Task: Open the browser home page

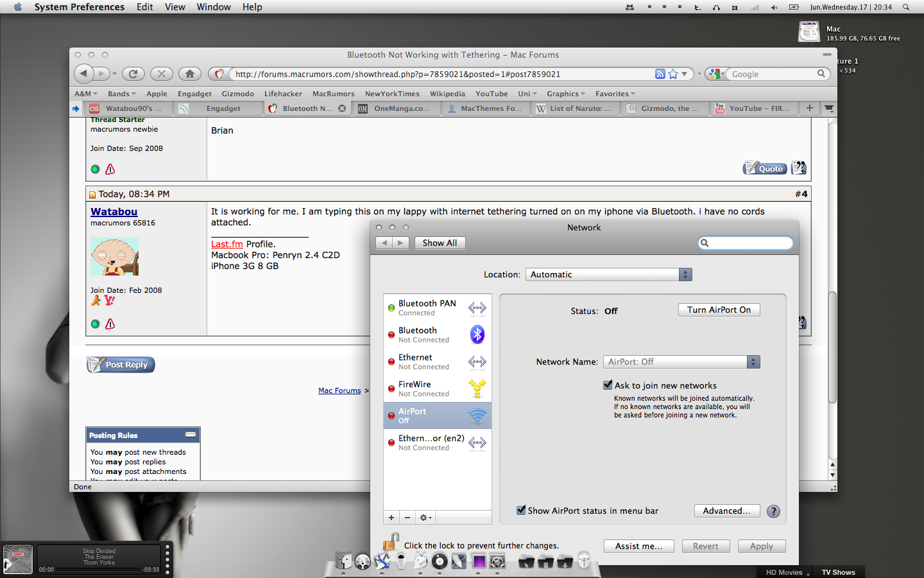Action: coord(190,74)
